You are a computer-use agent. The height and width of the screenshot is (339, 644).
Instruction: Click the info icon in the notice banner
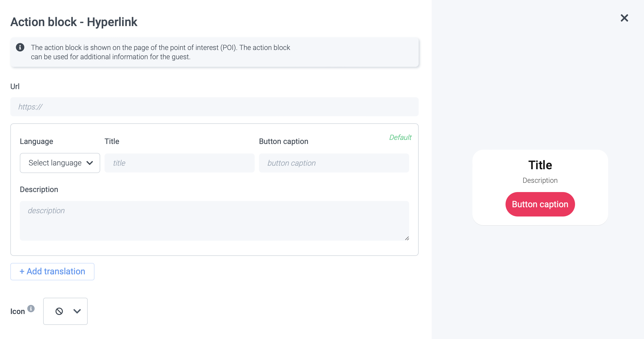20,47
